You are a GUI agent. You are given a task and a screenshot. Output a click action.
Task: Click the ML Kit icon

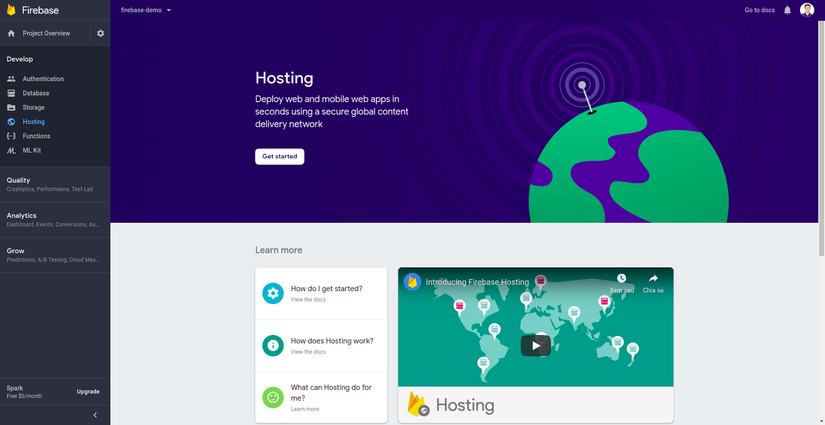pos(11,150)
